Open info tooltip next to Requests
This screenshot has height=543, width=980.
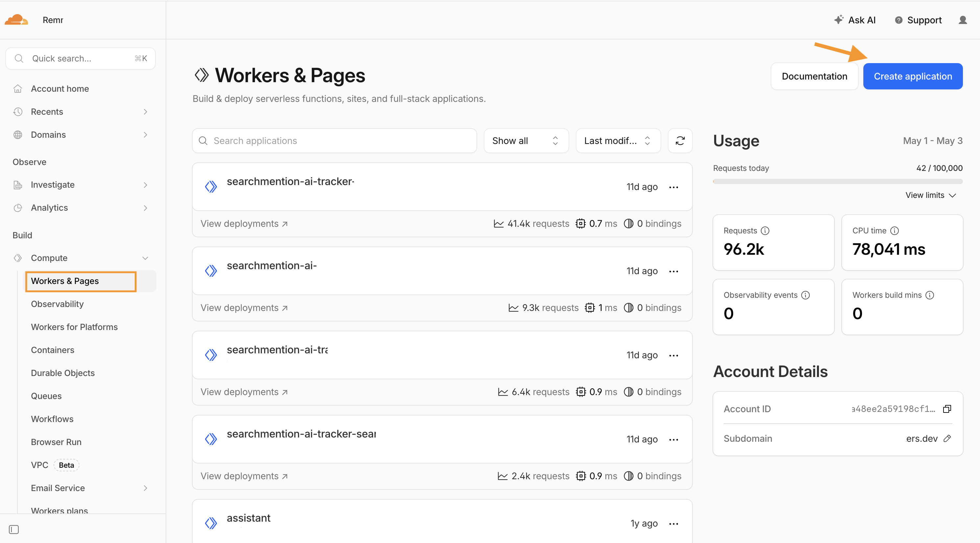[765, 231]
